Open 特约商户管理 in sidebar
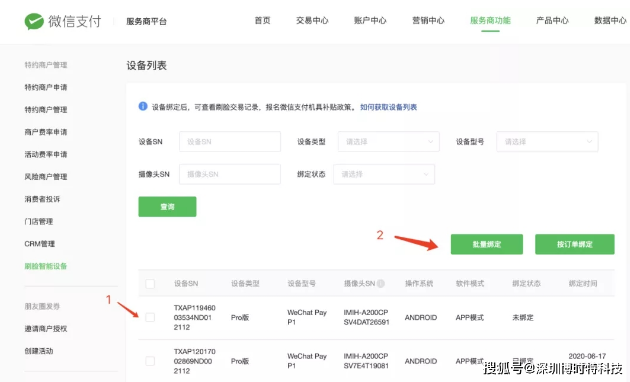This screenshot has height=382, width=630. point(46,110)
